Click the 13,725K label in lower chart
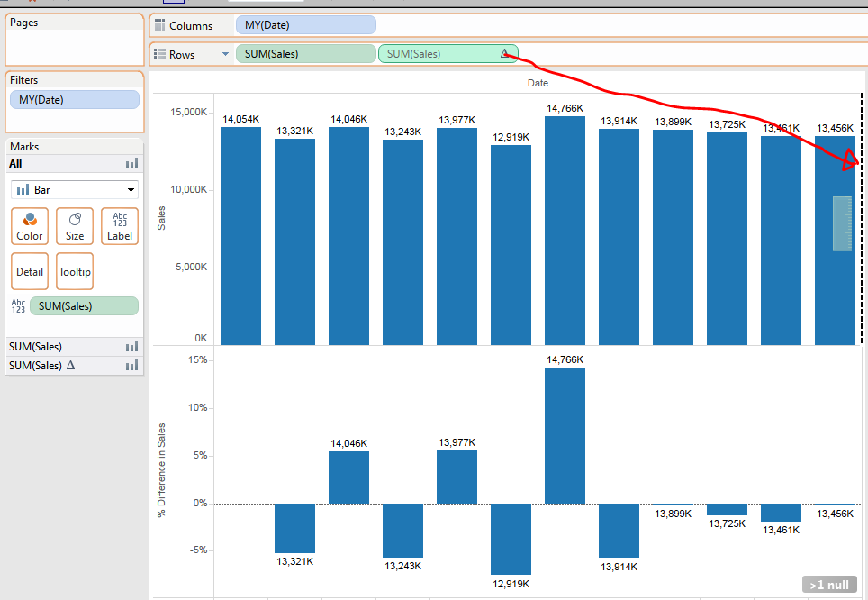Viewport: 868px width, 600px height. [x=727, y=523]
